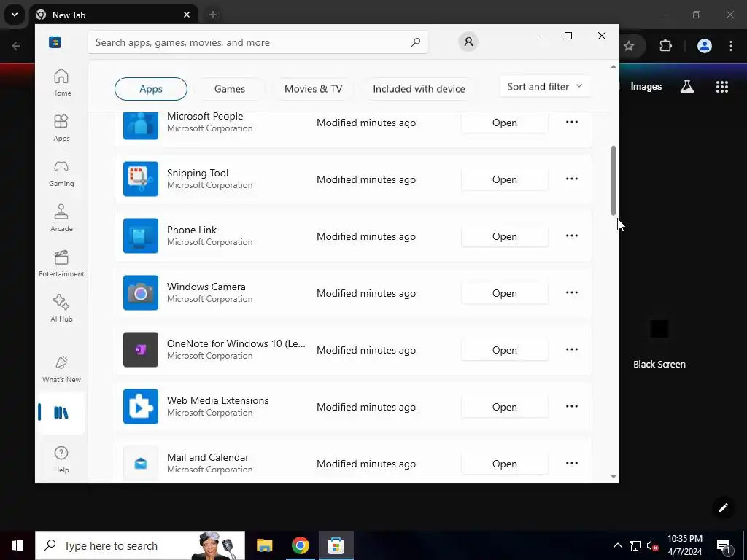Open the Mail and Calendar app
747x560 pixels.
click(505, 464)
